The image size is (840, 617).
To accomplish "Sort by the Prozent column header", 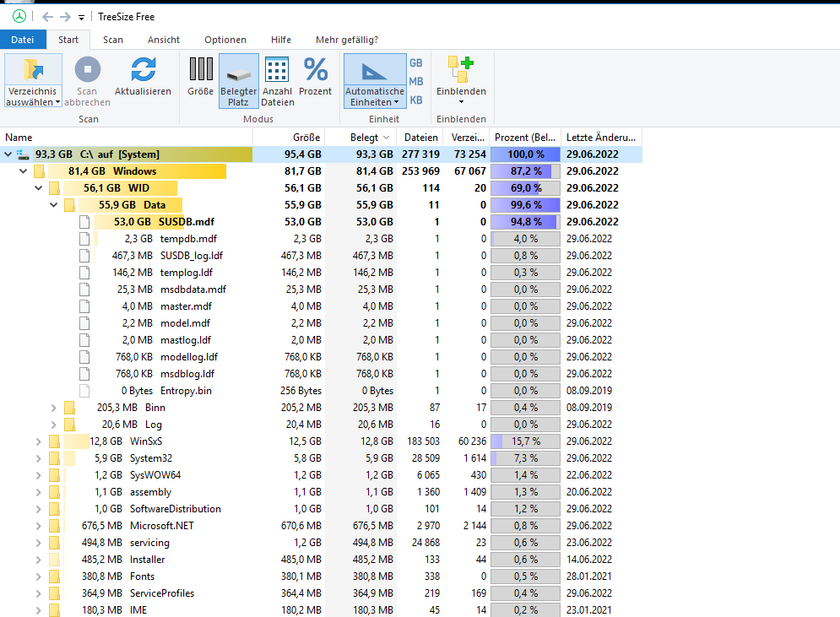I will click(525, 137).
